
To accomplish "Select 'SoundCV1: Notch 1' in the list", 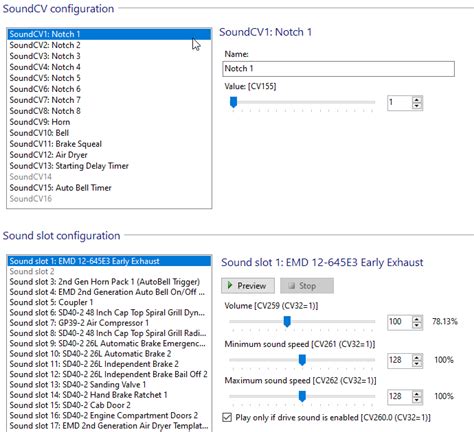I will [x=109, y=34].
